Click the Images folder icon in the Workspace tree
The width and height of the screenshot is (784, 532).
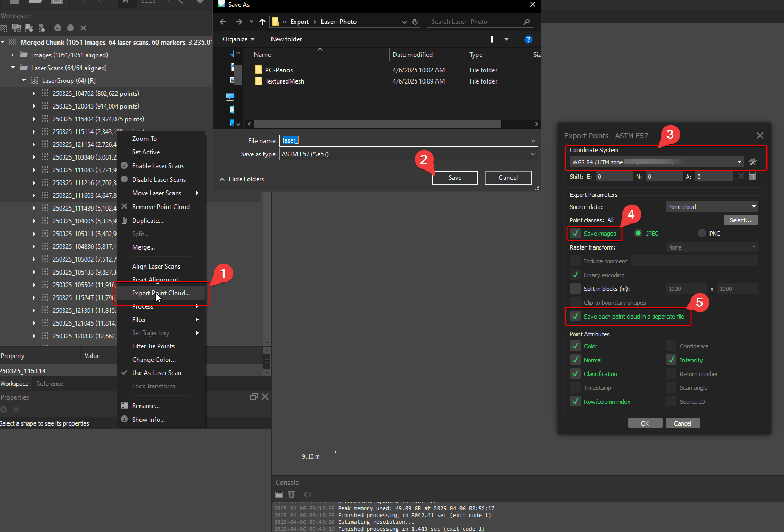click(23, 55)
